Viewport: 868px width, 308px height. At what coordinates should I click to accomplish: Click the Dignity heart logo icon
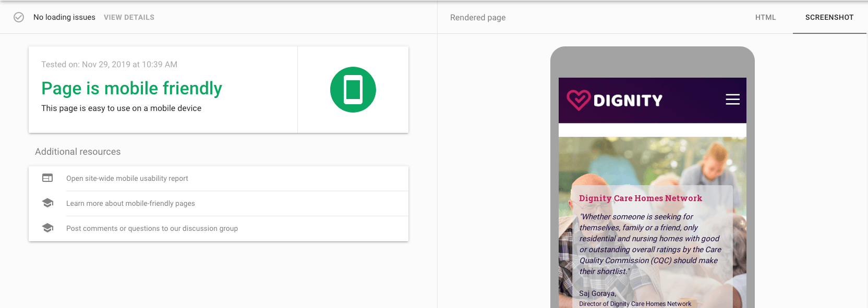click(578, 100)
